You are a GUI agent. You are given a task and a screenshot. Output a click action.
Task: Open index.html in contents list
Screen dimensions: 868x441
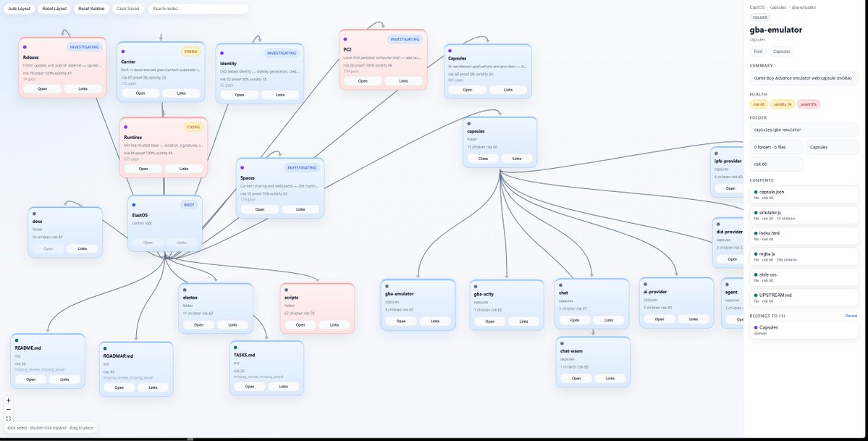[804, 236]
